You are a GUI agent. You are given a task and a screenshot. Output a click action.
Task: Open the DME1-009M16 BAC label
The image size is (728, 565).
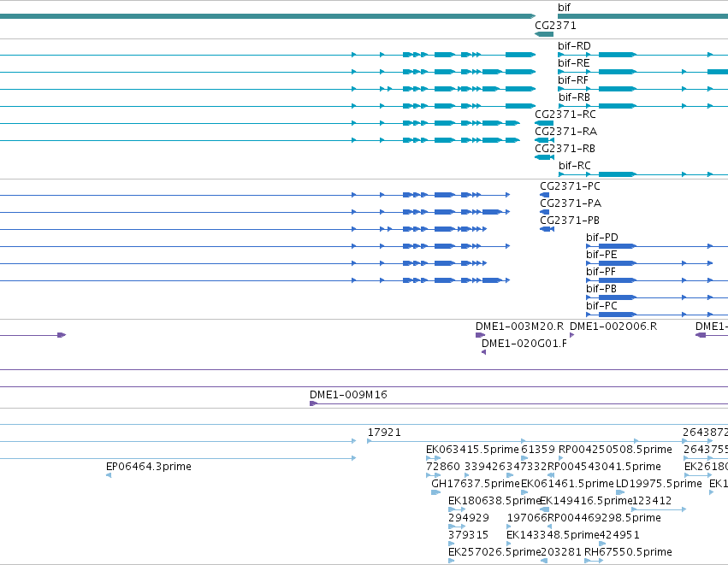click(348, 395)
